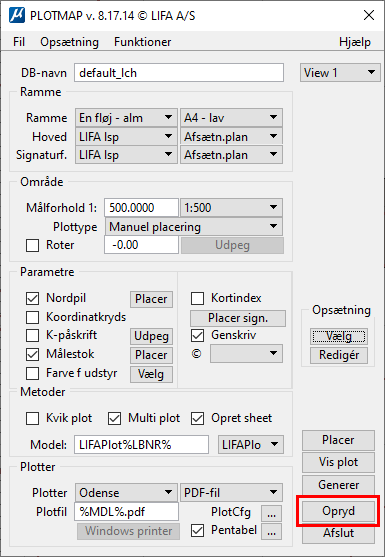Open the Manuel placering plottype dropdown
Viewport: 385px width, 557px height.
[194, 227]
